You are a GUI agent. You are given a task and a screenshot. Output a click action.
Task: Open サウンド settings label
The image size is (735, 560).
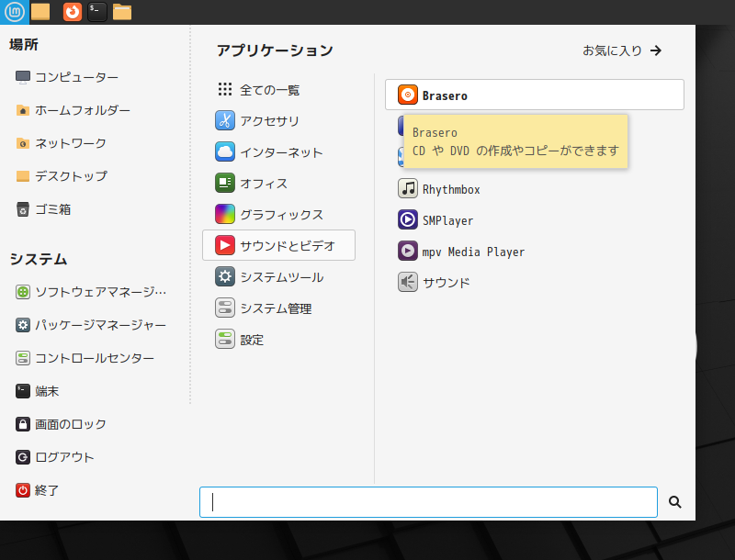[446, 283]
